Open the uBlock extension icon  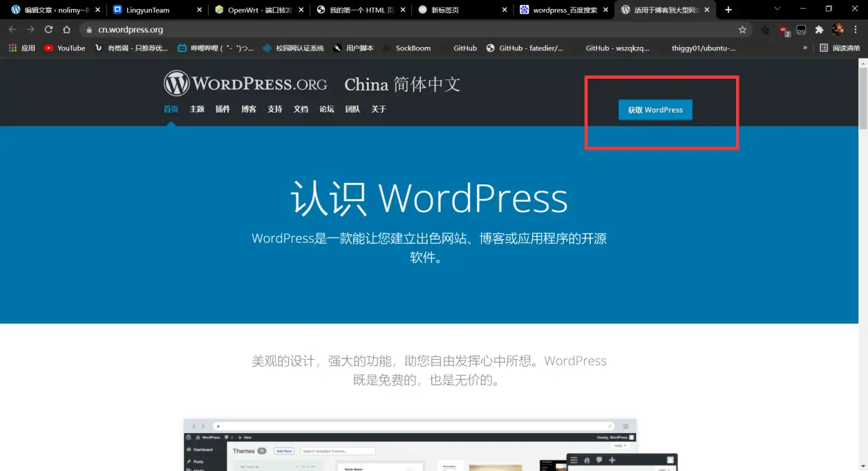[x=784, y=30]
